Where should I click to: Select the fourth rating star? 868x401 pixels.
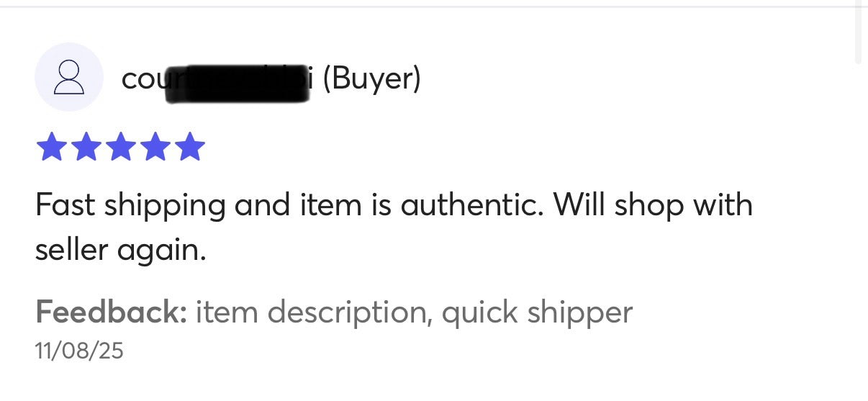(x=155, y=147)
